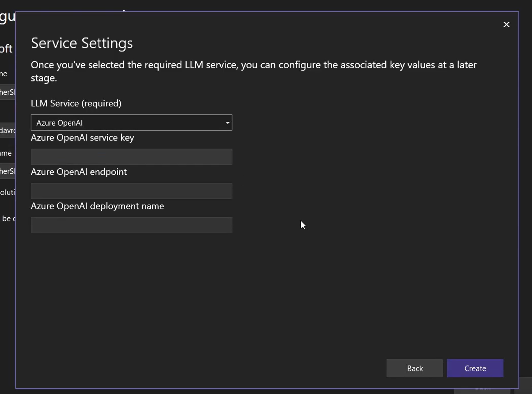Click the "Azure OpenAI deployment name" label

pos(97,206)
